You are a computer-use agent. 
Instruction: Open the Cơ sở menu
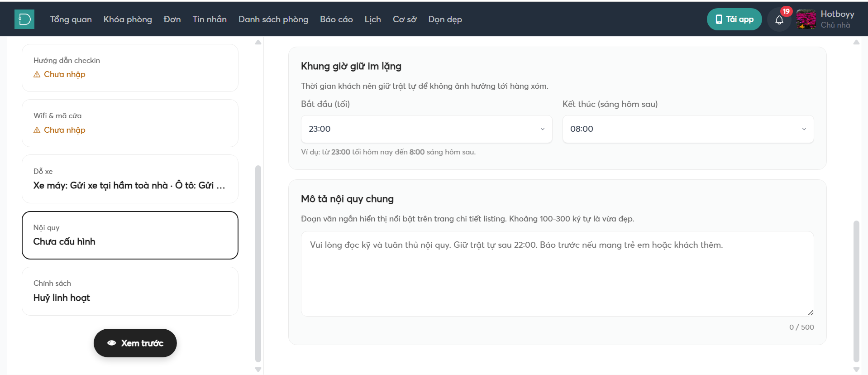[405, 19]
